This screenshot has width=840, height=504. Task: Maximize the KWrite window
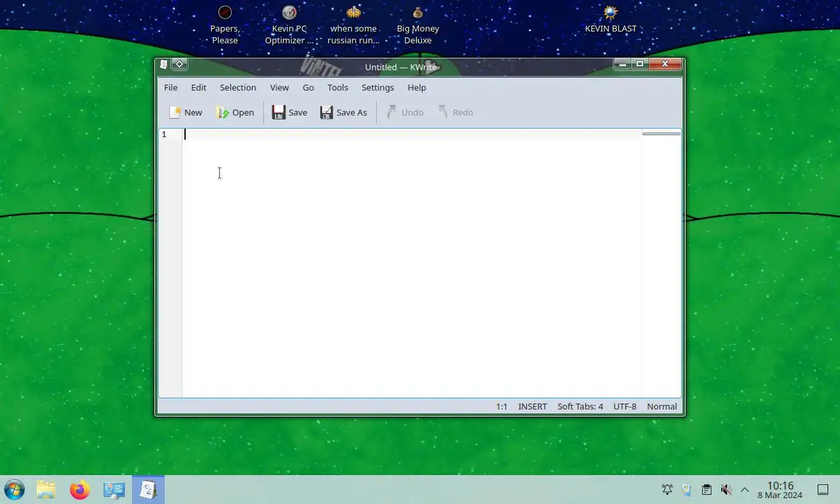click(x=640, y=64)
